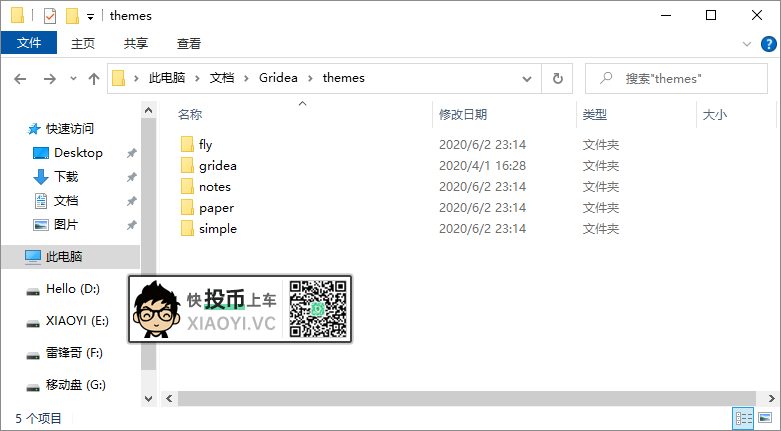Open drive 雷锋哥 (F:)
Viewport: 781px width, 431px height.
tap(74, 353)
